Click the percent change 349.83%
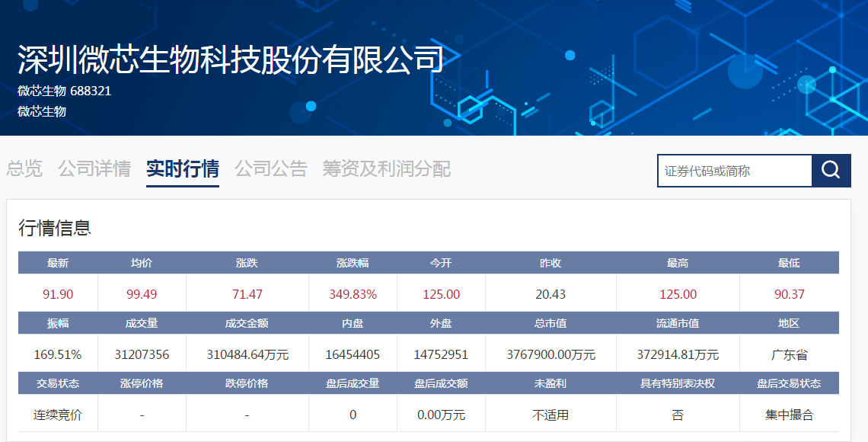Viewport: 868px width, 442px height. (353, 294)
